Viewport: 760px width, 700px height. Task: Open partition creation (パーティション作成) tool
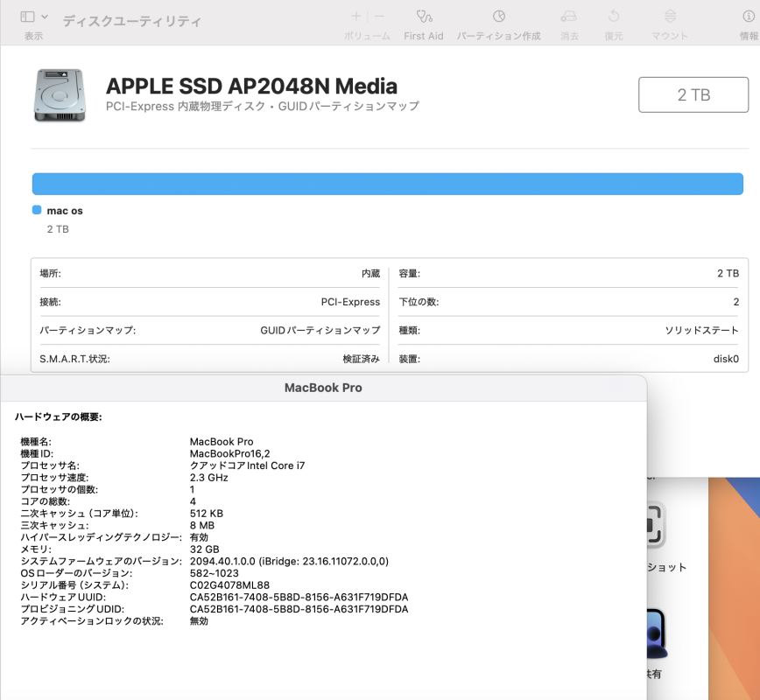coord(498,17)
